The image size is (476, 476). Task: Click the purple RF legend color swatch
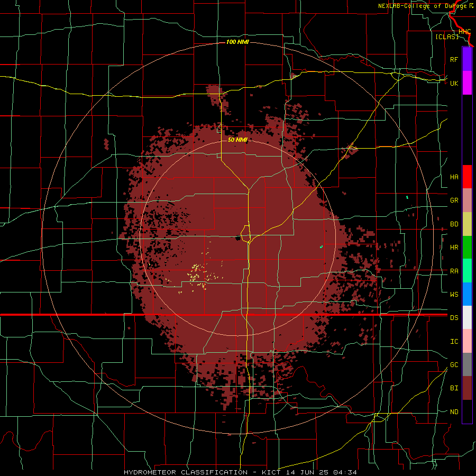[x=467, y=59]
